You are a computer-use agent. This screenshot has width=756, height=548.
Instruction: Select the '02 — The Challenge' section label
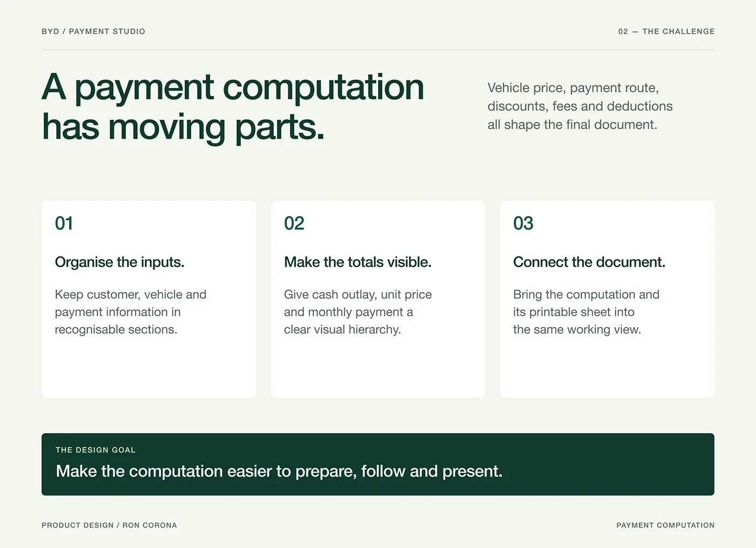click(x=666, y=31)
